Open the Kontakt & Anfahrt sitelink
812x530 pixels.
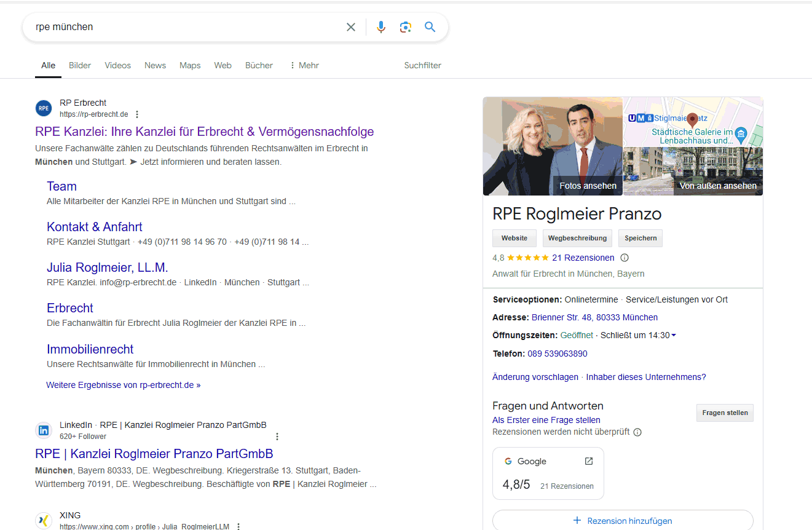(95, 227)
